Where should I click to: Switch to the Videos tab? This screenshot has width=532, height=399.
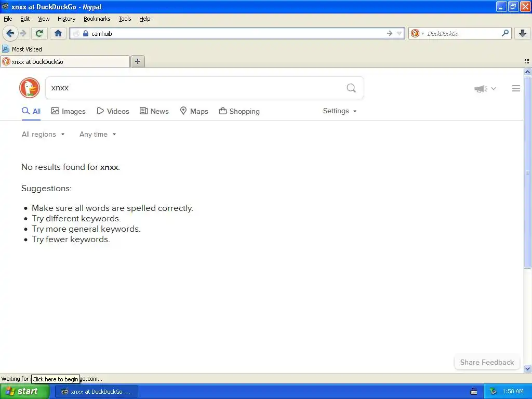tap(113, 111)
